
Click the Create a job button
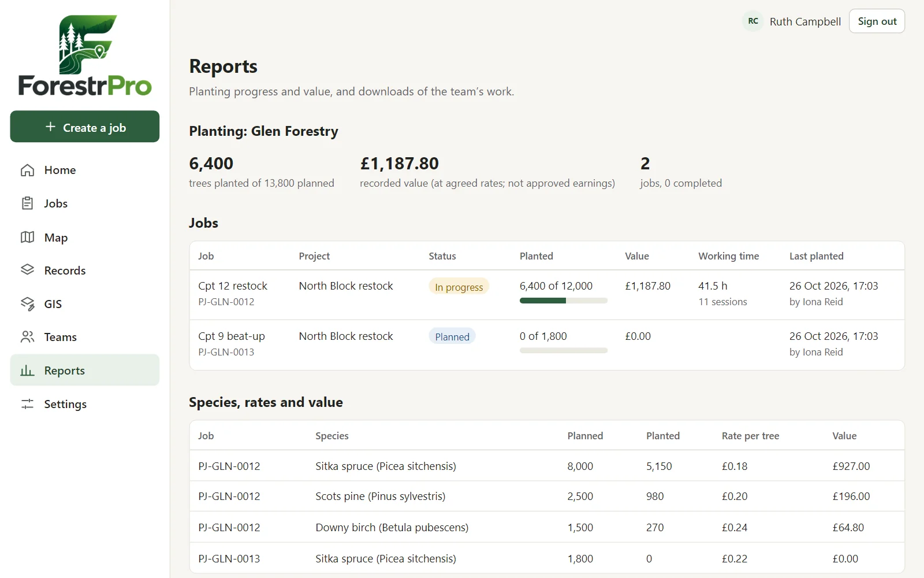(x=85, y=127)
